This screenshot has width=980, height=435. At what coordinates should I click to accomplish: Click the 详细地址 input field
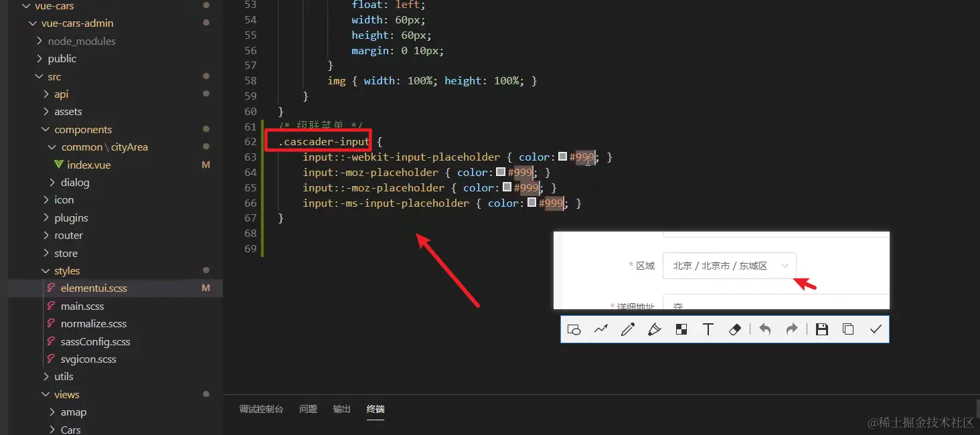coord(776,302)
